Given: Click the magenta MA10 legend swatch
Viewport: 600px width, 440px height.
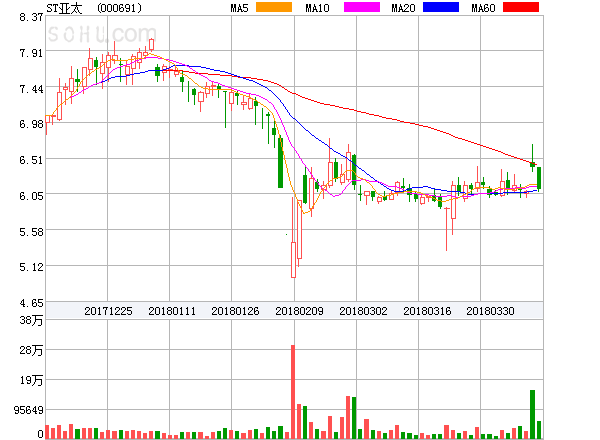Looking at the screenshot, I should [362, 7].
